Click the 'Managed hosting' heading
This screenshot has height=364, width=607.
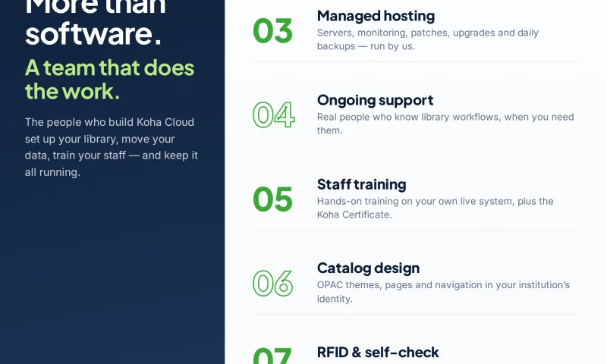376,16
